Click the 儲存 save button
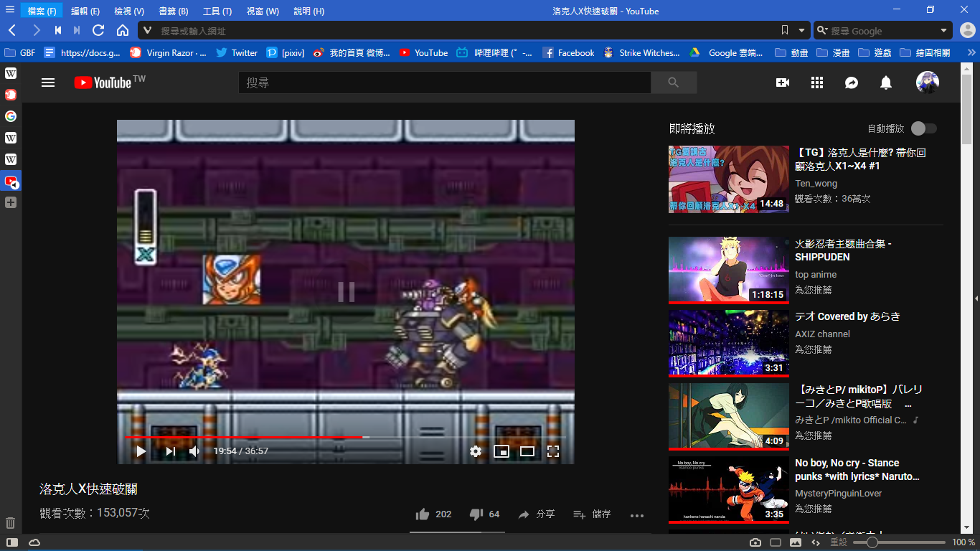The image size is (980, 551). click(593, 514)
